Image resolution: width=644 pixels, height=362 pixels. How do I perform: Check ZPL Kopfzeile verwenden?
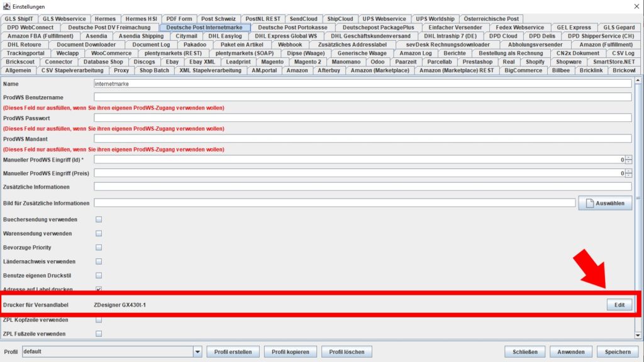tap(99, 320)
